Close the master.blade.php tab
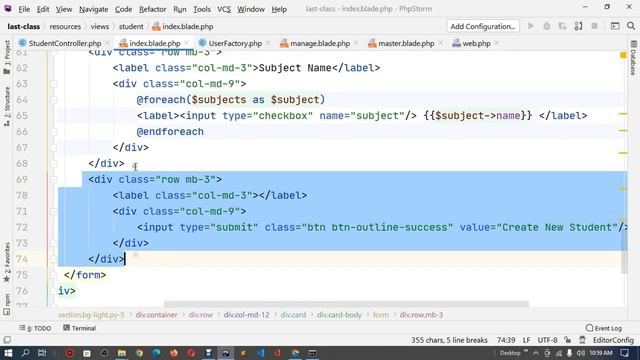The width and height of the screenshot is (640, 360). (x=440, y=43)
